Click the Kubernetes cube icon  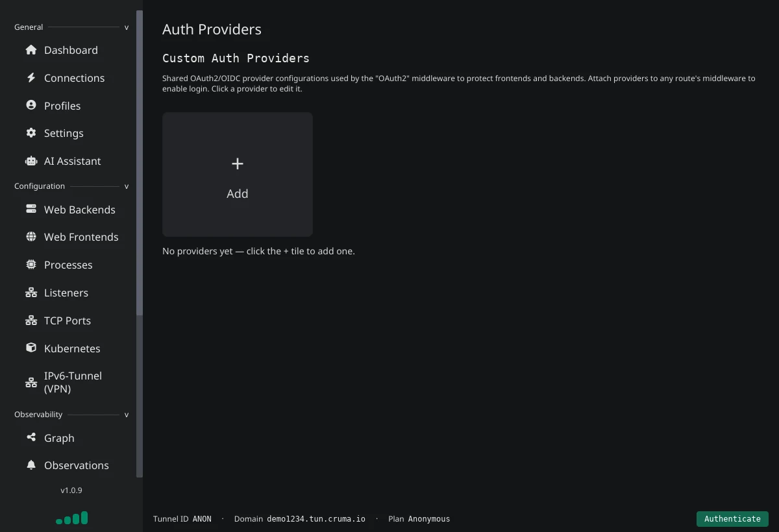31,348
